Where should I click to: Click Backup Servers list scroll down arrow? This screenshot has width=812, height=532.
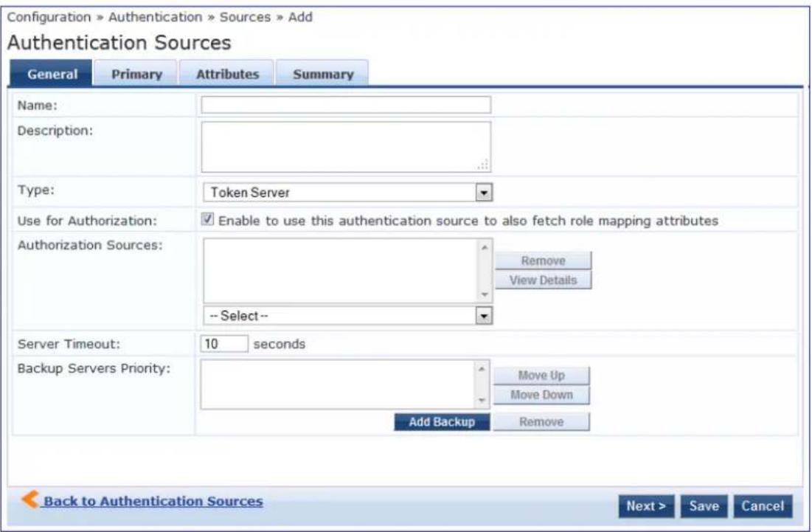[481, 401]
